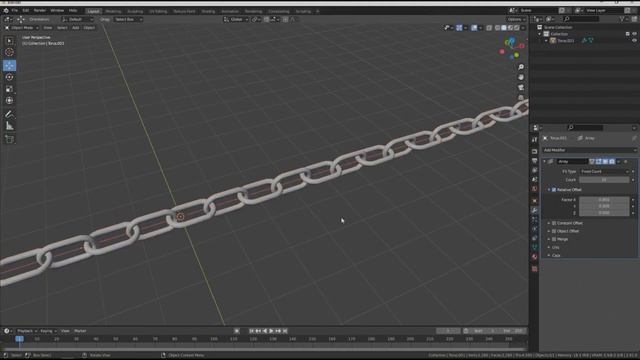Expand the UVs subpanel
Screen dimensions: 640x360
(556, 247)
